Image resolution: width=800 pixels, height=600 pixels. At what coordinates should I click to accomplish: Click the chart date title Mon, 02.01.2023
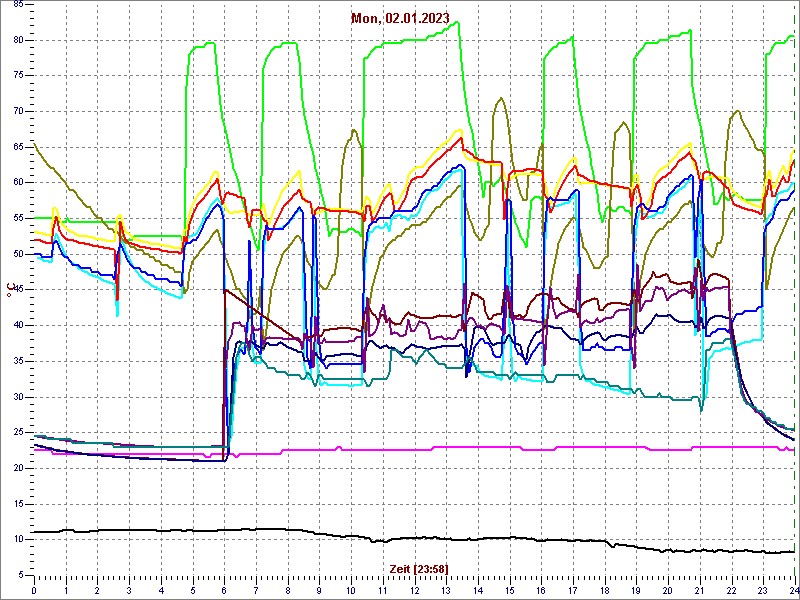tap(400, 19)
